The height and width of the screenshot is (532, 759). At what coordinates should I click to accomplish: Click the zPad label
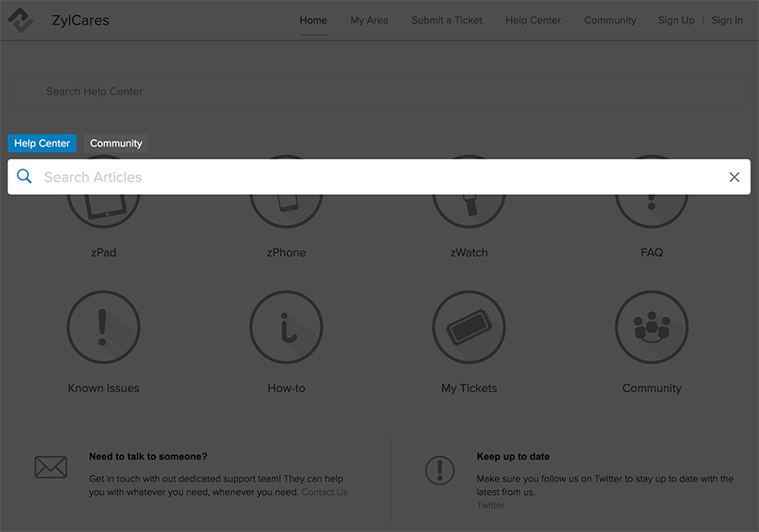pos(104,253)
